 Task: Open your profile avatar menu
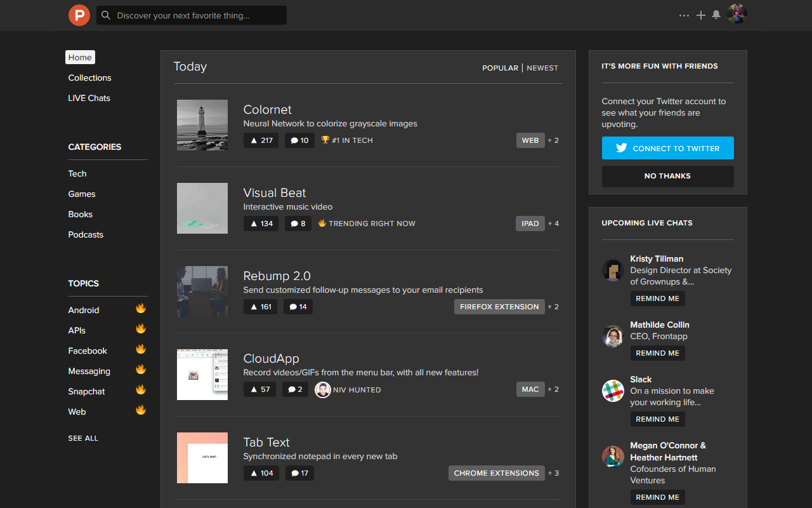[737, 15]
